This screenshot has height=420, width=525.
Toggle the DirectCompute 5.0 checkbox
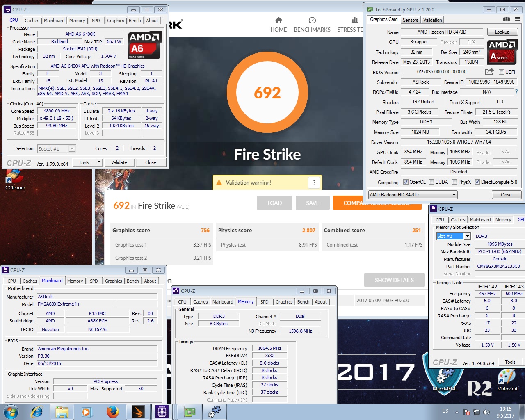(x=477, y=182)
